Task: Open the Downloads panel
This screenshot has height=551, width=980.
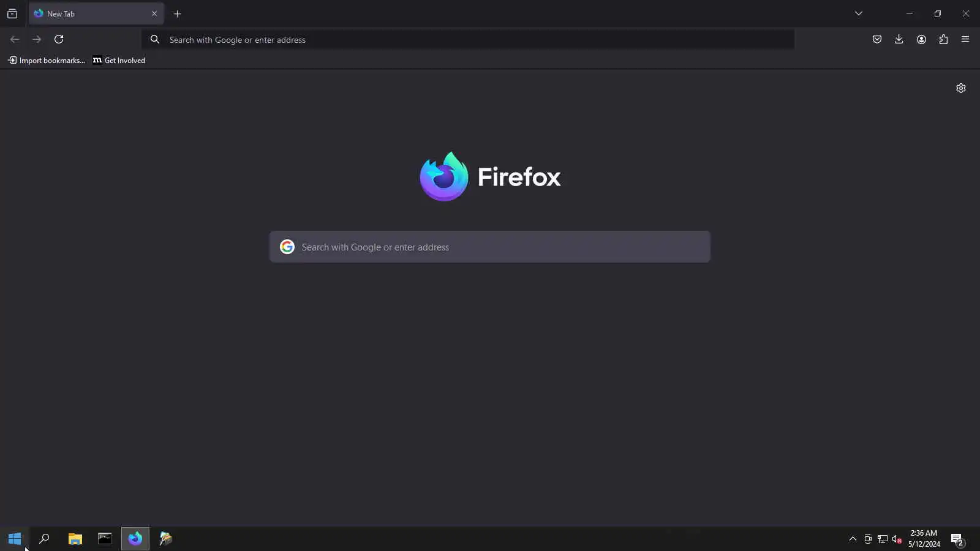Action: click(899, 39)
